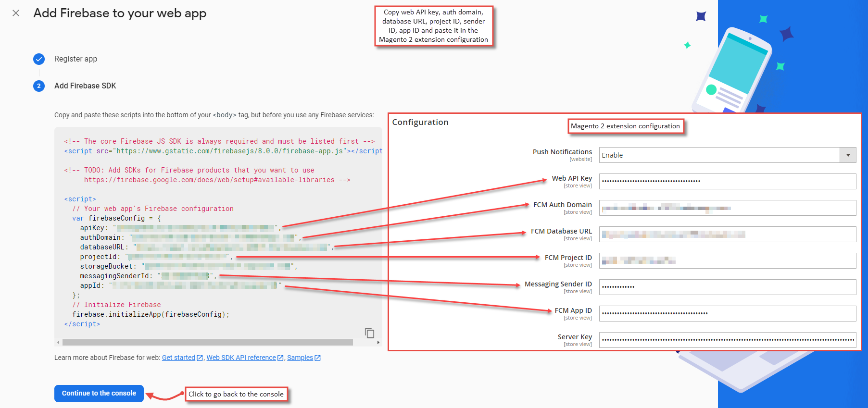Viewport: 868px width, 408px height.
Task: Expand the Push Notifications dropdown arrow
Action: point(848,155)
